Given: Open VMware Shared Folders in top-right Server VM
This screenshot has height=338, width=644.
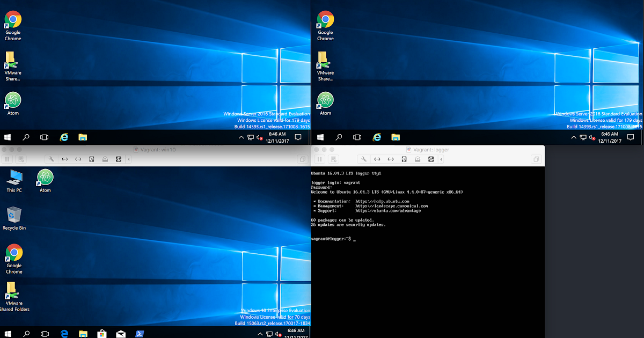Looking at the screenshot, I should (x=325, y=66).
